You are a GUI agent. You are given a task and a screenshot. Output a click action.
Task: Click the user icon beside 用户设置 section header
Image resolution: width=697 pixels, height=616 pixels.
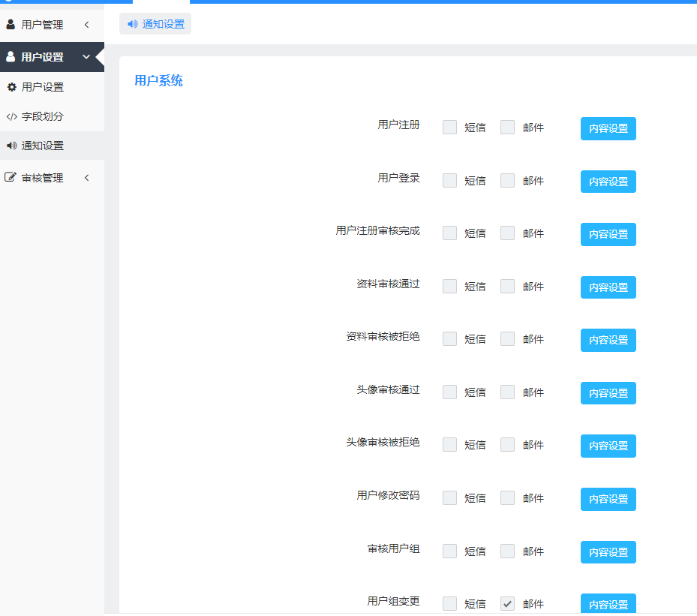9,56
